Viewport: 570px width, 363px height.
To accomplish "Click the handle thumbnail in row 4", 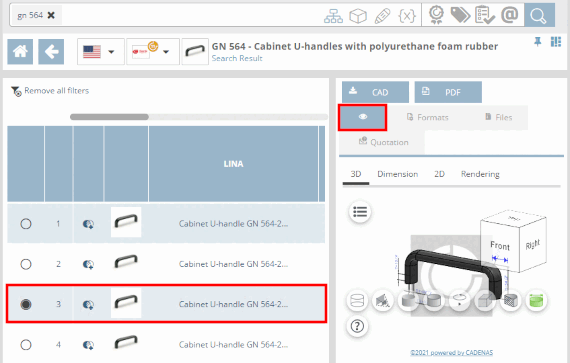I will (x=126, y=343).
